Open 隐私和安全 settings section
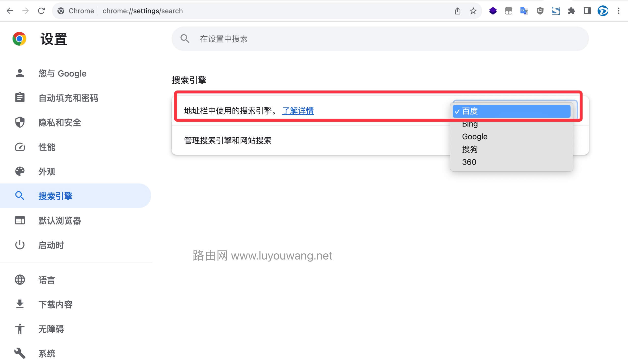This screenshot has width=628, height=364. point(60,122)
